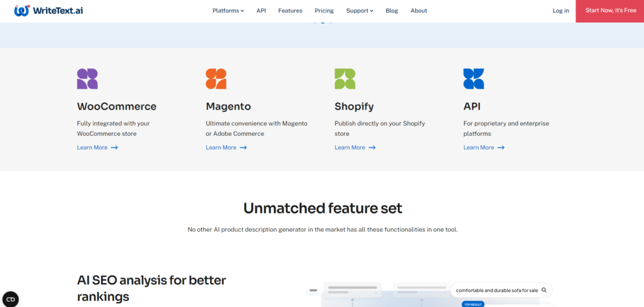
Task: Click the arrow beside Magento Learn More
Action: 243,148
